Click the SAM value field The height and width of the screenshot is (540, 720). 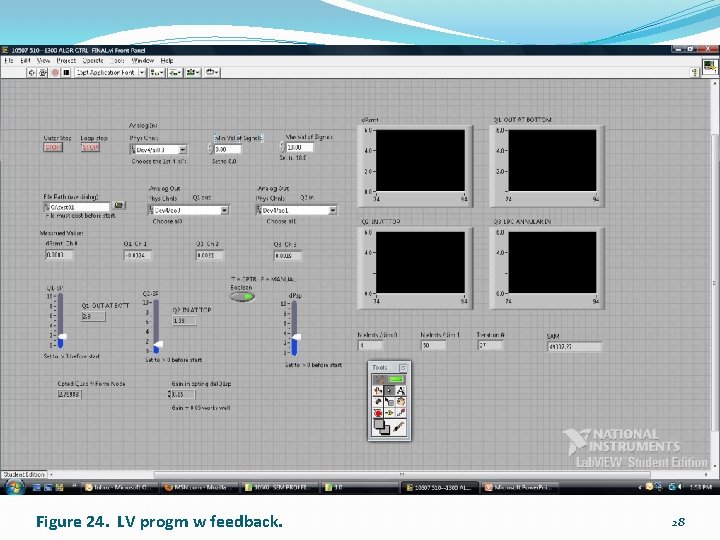[x=574, y=347]
